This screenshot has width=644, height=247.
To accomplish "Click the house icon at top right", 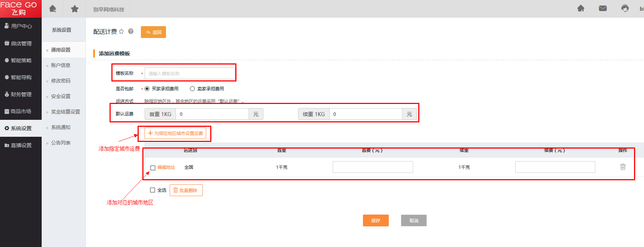I will (x=581, y=8).
